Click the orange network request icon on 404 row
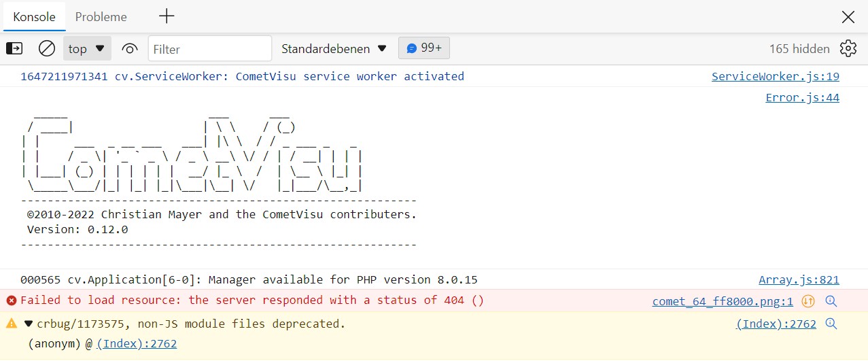Screen dimensions: 868x361 tap(808, 301)
